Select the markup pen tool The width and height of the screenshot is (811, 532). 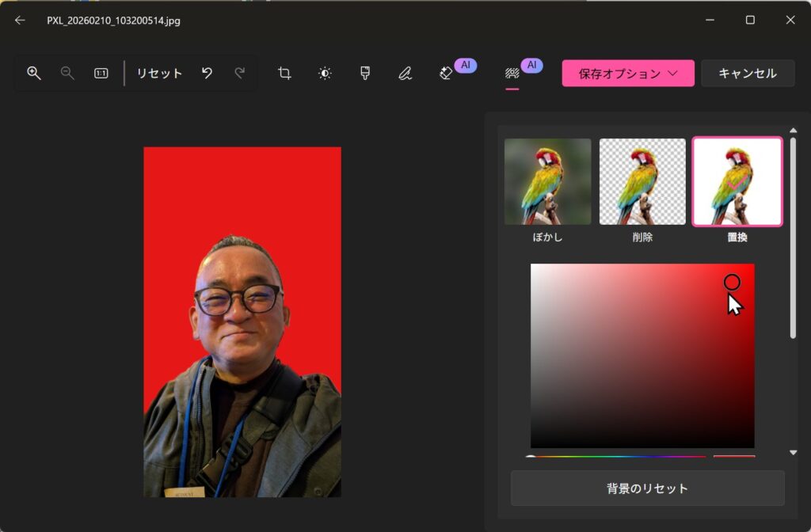pos(405,73)
